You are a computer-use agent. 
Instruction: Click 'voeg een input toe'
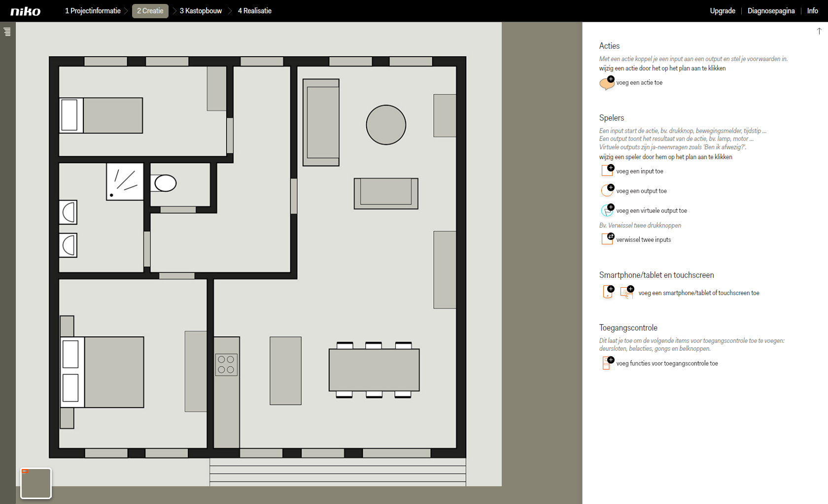[640, 171]
